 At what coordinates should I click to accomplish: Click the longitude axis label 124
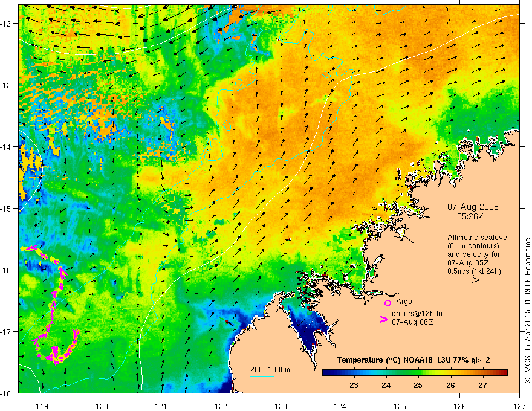click(x=340, y=406)
